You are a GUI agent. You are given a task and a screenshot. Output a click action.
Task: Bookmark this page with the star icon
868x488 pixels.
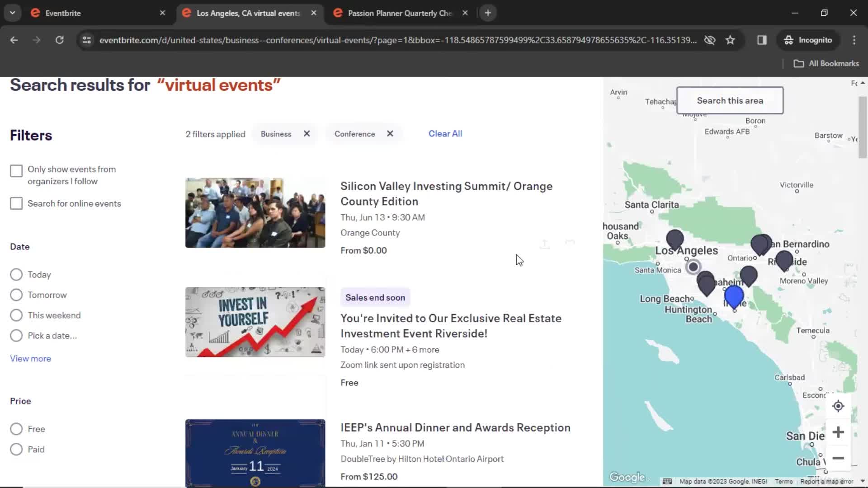730,40
